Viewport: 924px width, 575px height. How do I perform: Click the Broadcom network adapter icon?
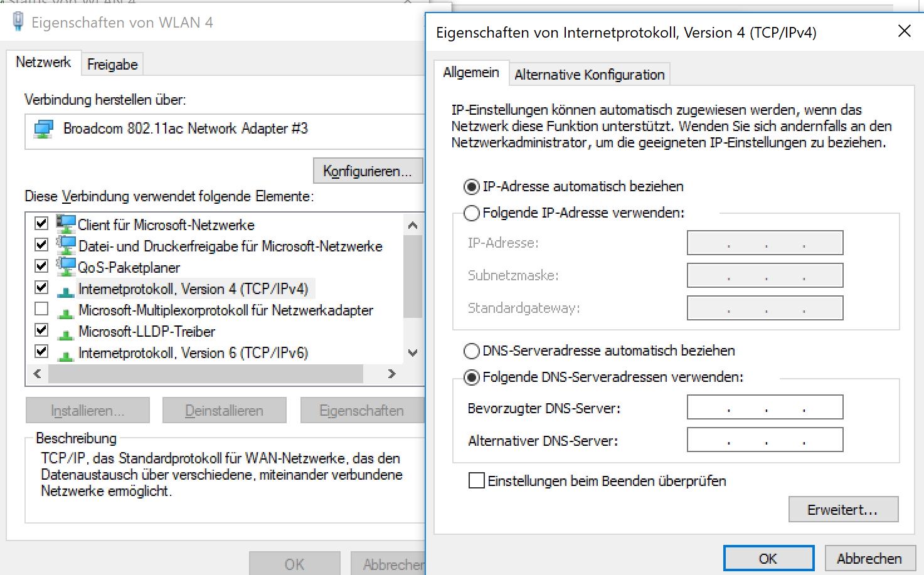(x=43, y=129)
